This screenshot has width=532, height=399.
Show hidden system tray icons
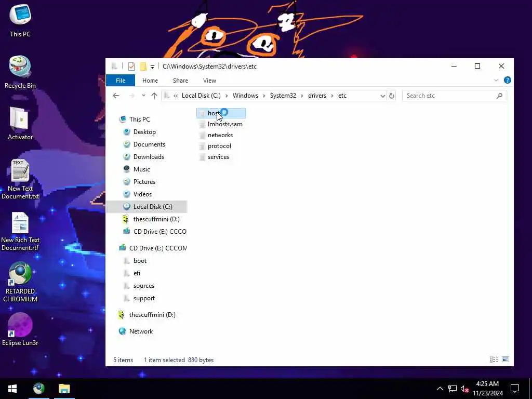[440, 389]
